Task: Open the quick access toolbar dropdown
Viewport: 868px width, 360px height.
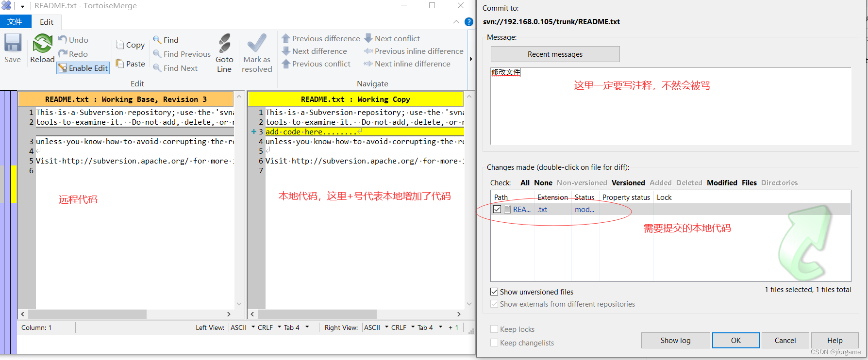Action: point(22,6)
